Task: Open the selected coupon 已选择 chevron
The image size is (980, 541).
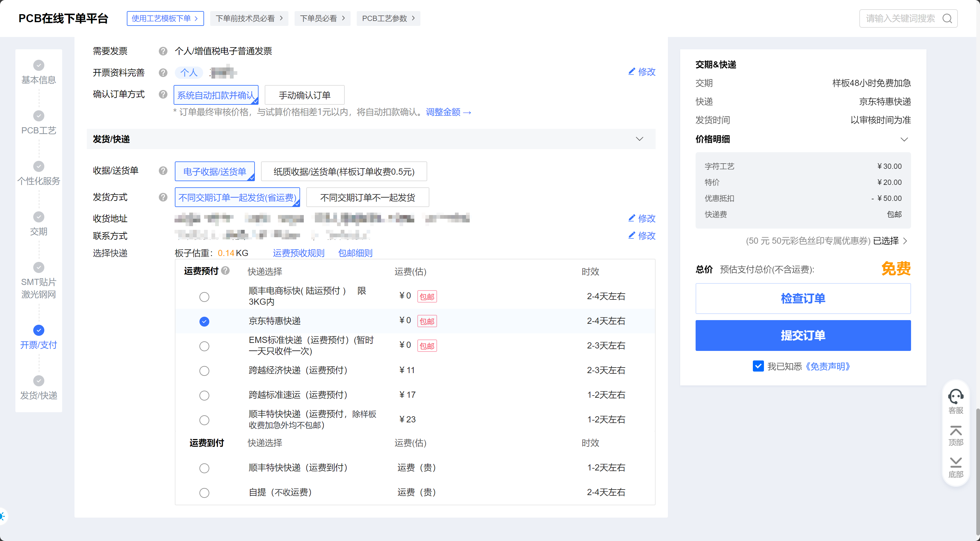Action: click(x=905, y=241)
